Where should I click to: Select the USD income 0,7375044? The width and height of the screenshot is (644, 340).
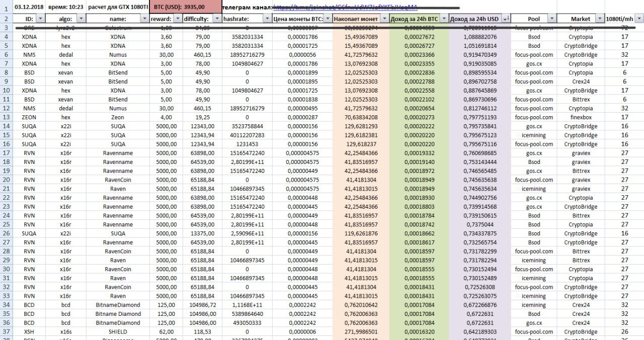coord(479,225)
